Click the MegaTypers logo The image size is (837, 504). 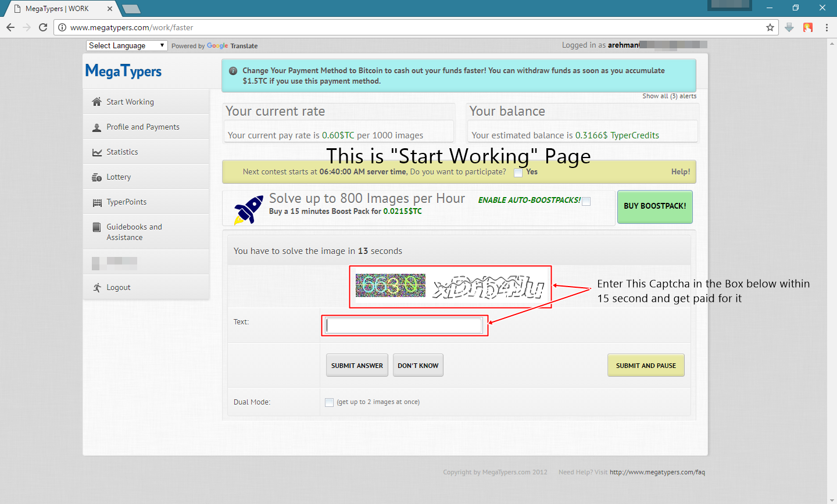tap(123, 71)
